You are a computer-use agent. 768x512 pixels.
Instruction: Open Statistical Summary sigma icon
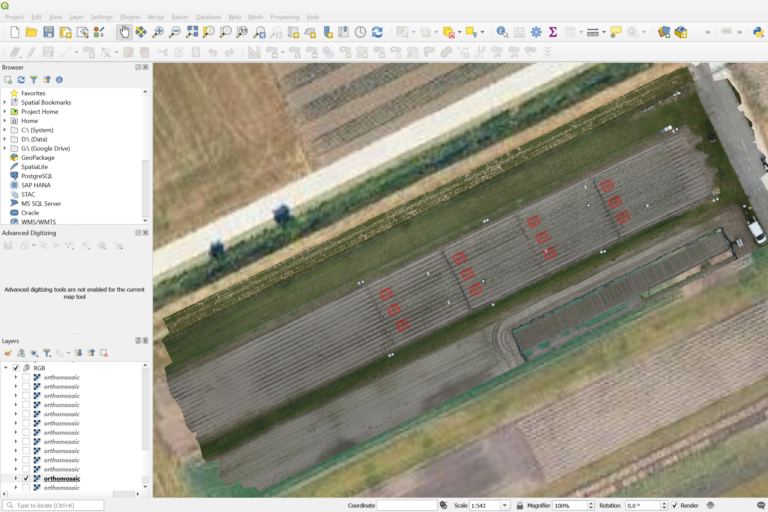[x=552, y=32]
